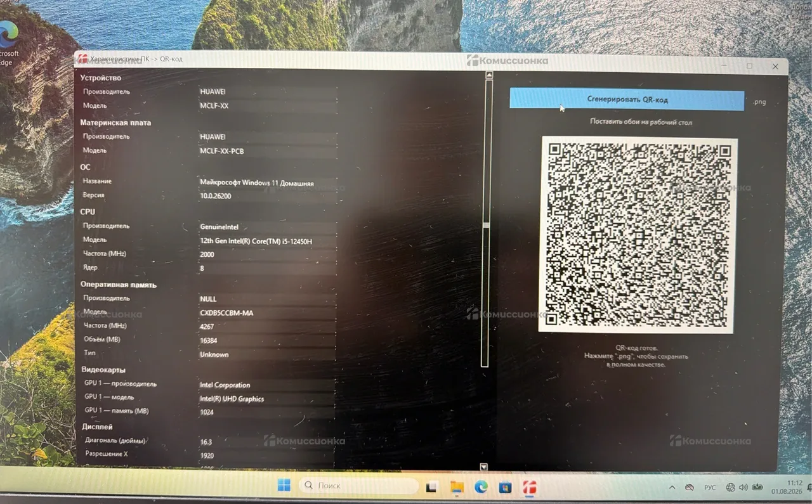Switch input language via the РУС indicator

click(710, 488)
